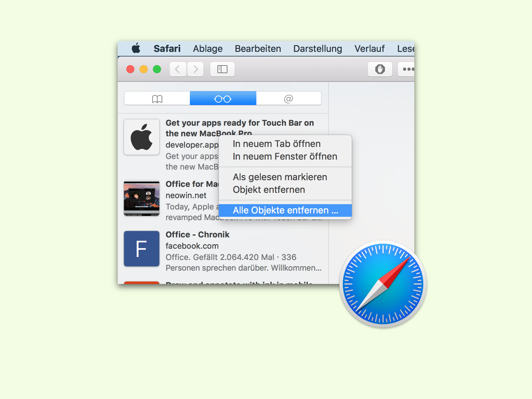The image size is (532, 399).
Task: Click 'facebook.com' text
Action: tap(192, 246)
